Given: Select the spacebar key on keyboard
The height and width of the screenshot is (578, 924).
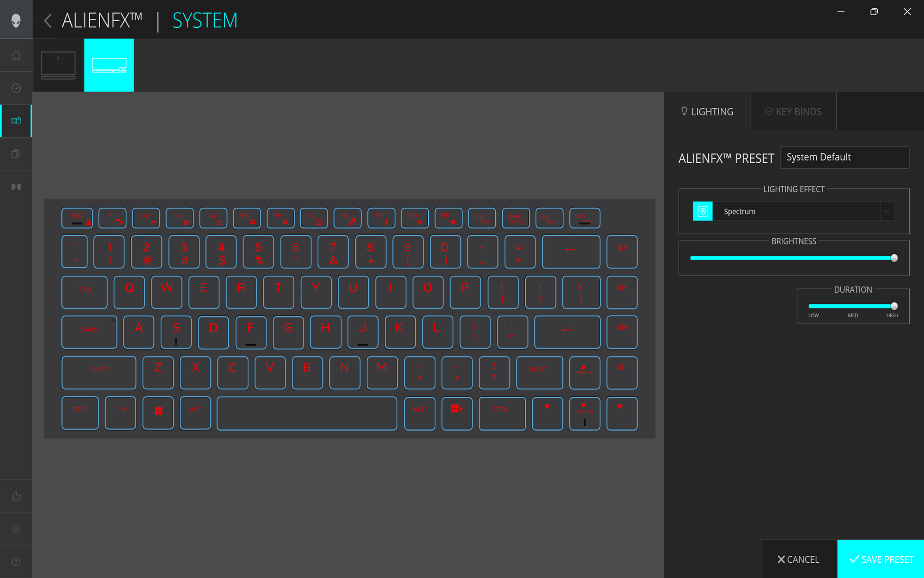Looking at the screenshot, I should click(x=307, y=413).
